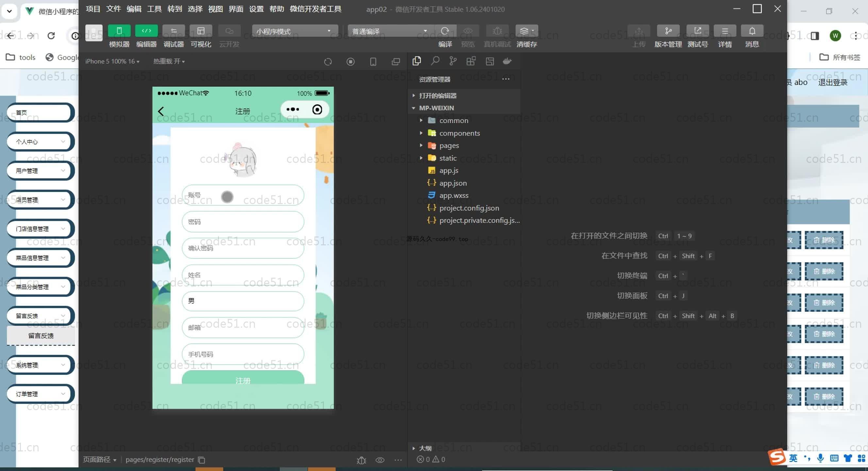Click the real device debug icon

click(497, 31)
